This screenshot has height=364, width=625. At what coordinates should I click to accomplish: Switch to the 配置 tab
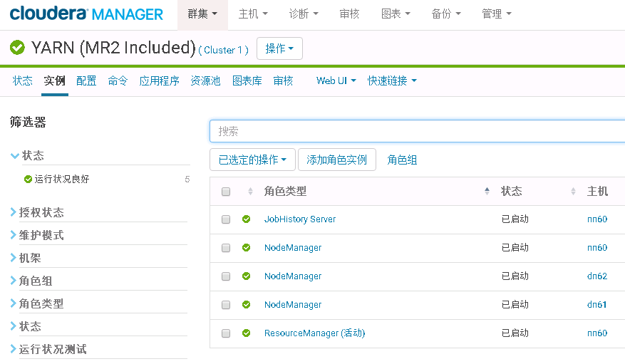[86, 80]
